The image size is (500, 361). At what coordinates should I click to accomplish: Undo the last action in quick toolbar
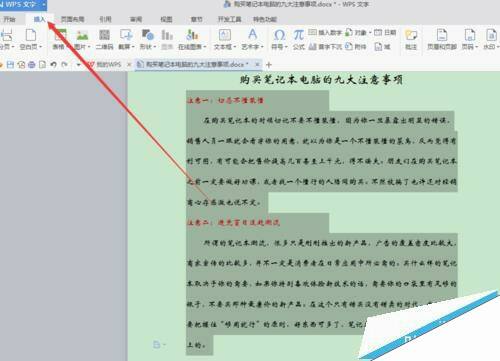point(53,65)
